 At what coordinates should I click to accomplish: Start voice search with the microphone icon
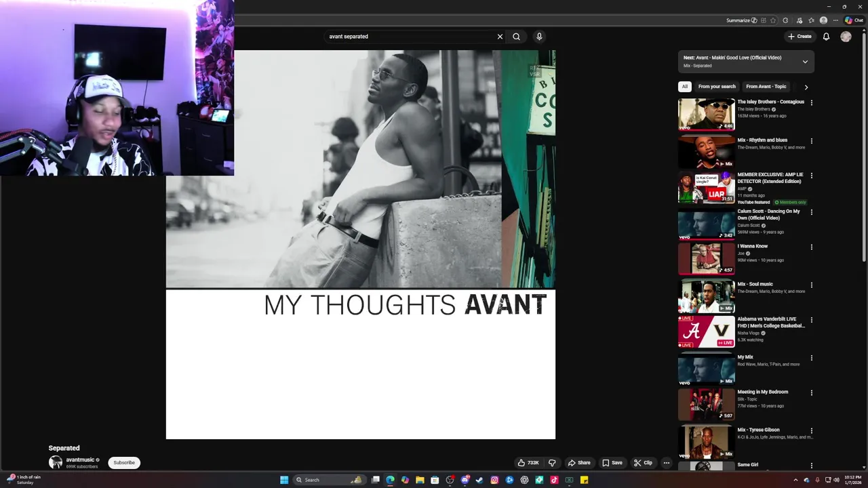(x=539, y=37)
